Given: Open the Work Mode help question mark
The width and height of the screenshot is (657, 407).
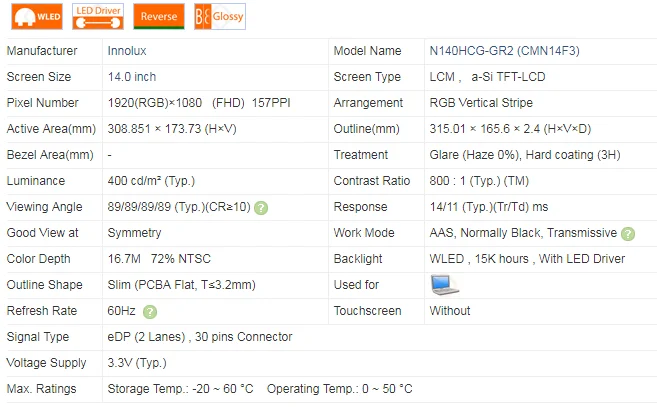Looking at the screenshot, I should pos(628,234).
